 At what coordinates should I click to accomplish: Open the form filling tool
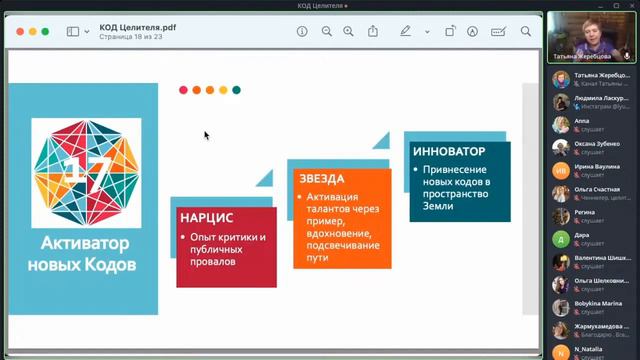(498, 31)
